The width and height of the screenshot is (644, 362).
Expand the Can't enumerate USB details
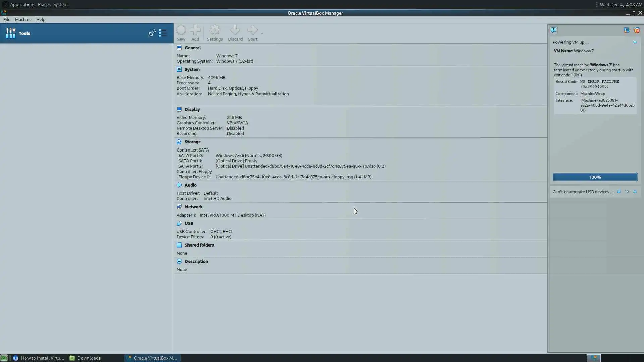(x=627, y=192)
